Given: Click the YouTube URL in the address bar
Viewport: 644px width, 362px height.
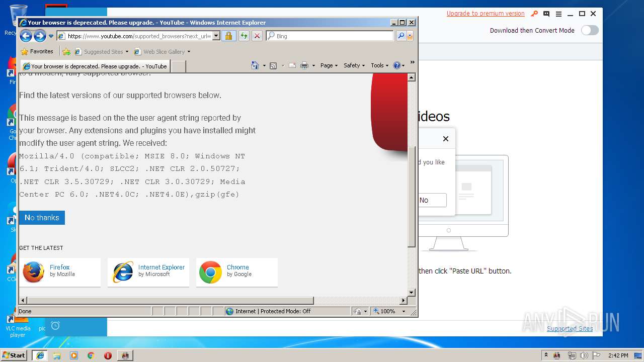Looking at the screenshot, I should click(x=139, y=36).
